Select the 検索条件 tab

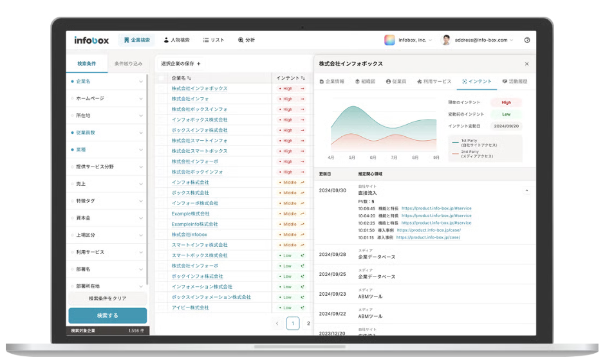pos(87,64)
